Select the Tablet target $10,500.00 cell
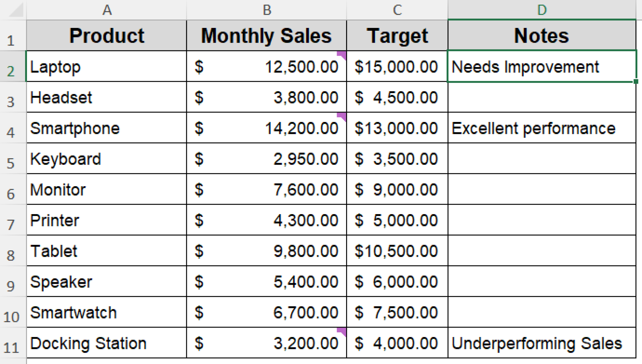Screen dimensions: 642x364 click(x=397, y=251)
